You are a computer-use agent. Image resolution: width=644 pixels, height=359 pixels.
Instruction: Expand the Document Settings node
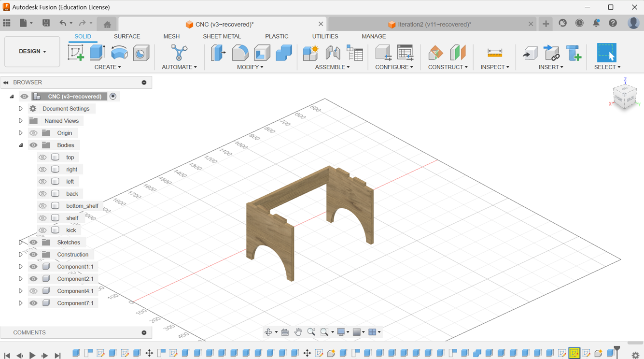21,109
